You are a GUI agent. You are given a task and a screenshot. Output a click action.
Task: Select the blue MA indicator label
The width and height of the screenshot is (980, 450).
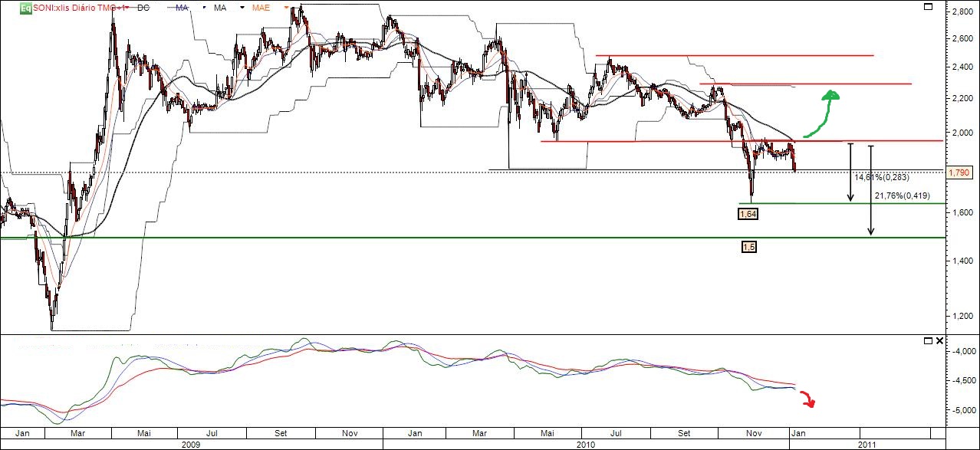point(182,8)
